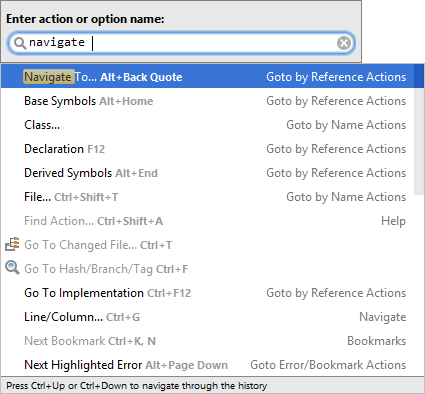425x394 pixels.
Task: Select Go To Implementation action
Action: 208,293
